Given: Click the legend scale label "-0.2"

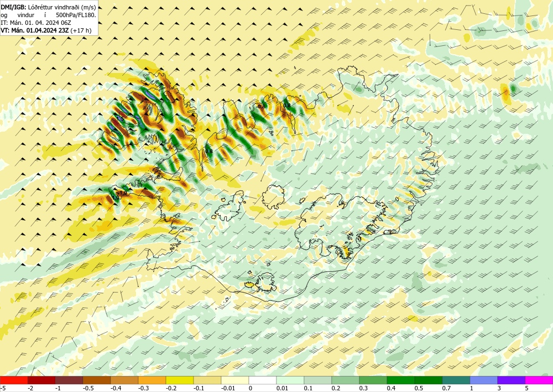Looking at the screenshot, I should [171, 388].
